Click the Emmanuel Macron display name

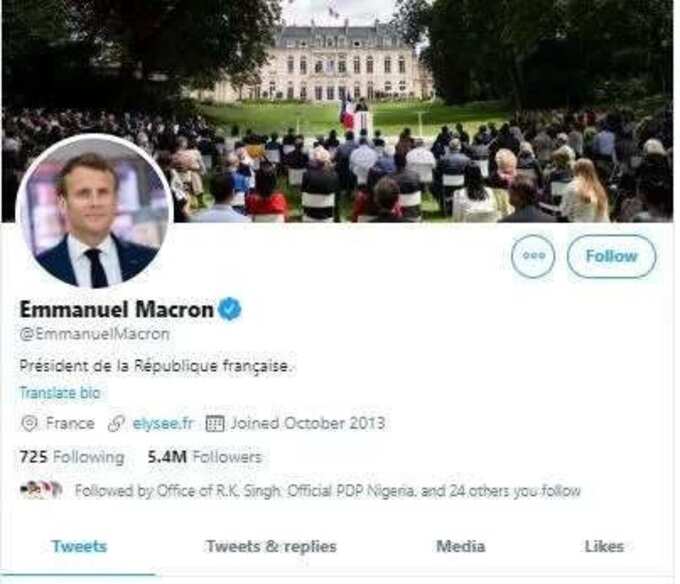(x=117, y=310)
